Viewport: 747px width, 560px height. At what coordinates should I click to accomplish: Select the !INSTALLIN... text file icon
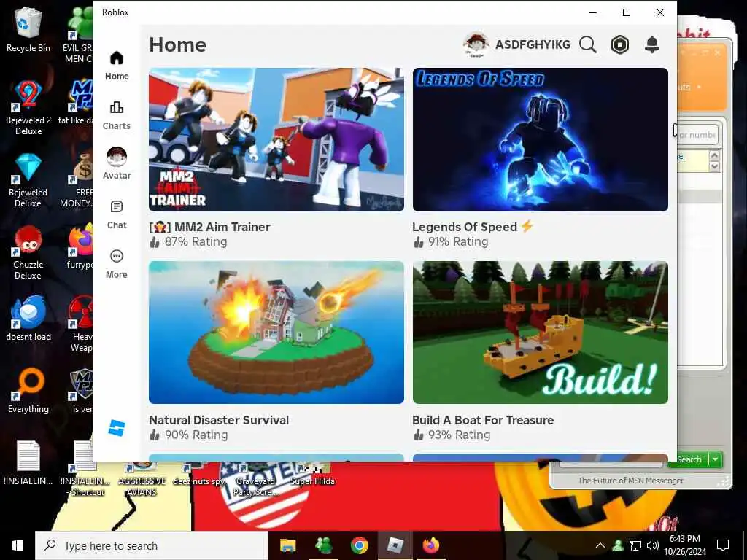click(28, 463)
